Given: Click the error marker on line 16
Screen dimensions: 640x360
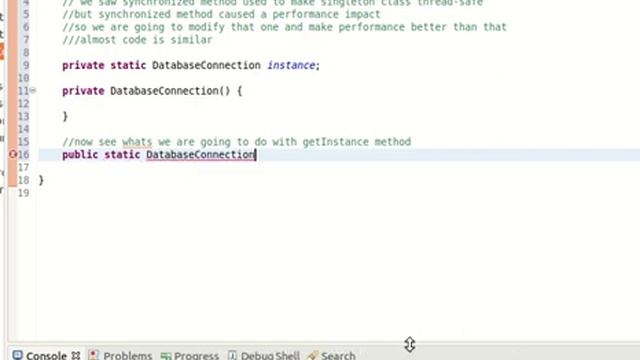Looking at the screenshot, I should click(x=13, y=154).
